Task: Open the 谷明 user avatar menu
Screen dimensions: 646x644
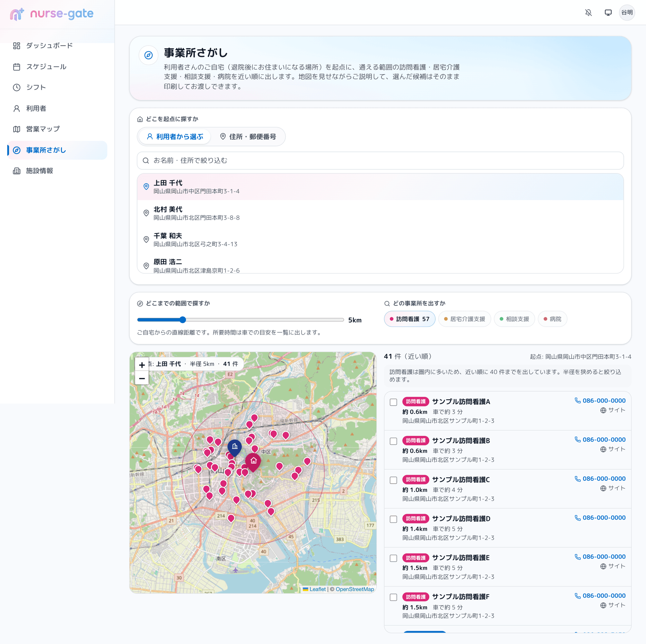Action: [x=627, y=13]
